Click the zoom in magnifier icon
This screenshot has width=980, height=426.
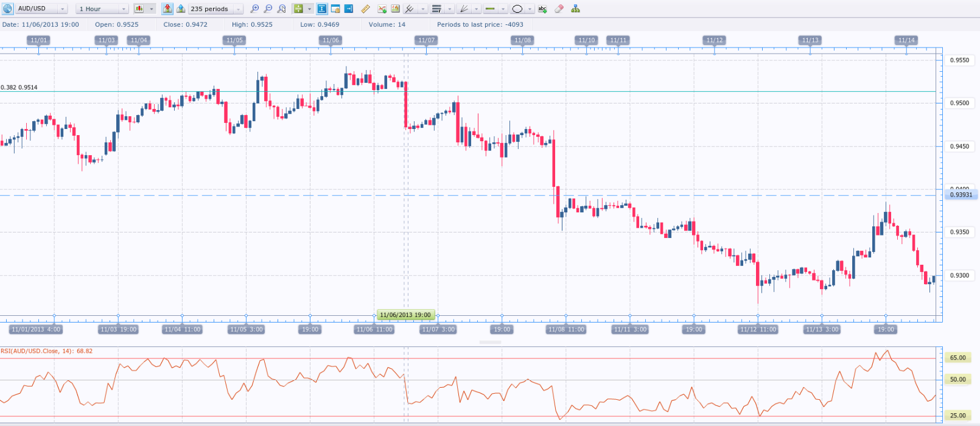(254, 9)
